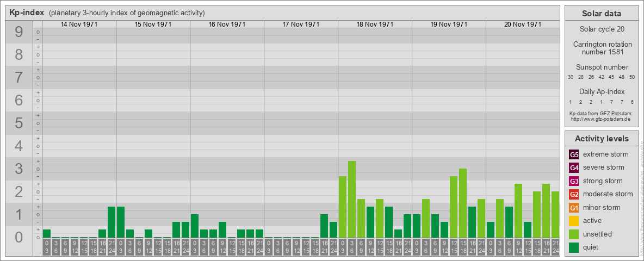Screen dimensions: 644x261
Task: Click the G1 minor storm badge
Action: (574, 208)
